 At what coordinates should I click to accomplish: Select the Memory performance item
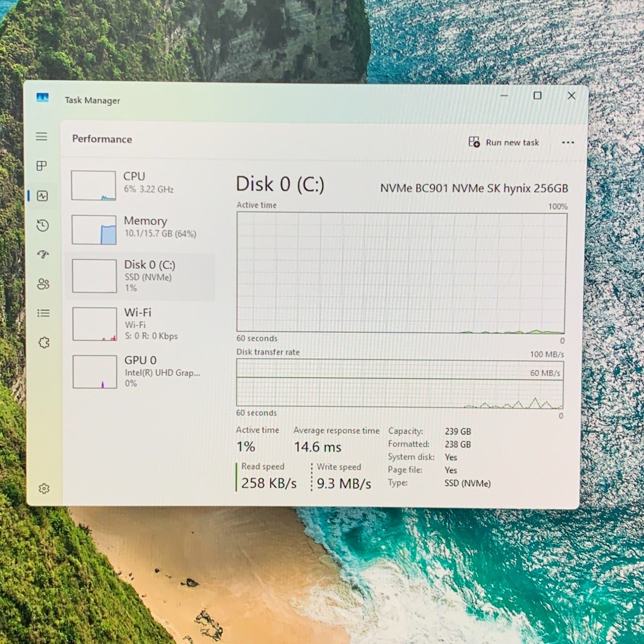click(x=142, y=228)
